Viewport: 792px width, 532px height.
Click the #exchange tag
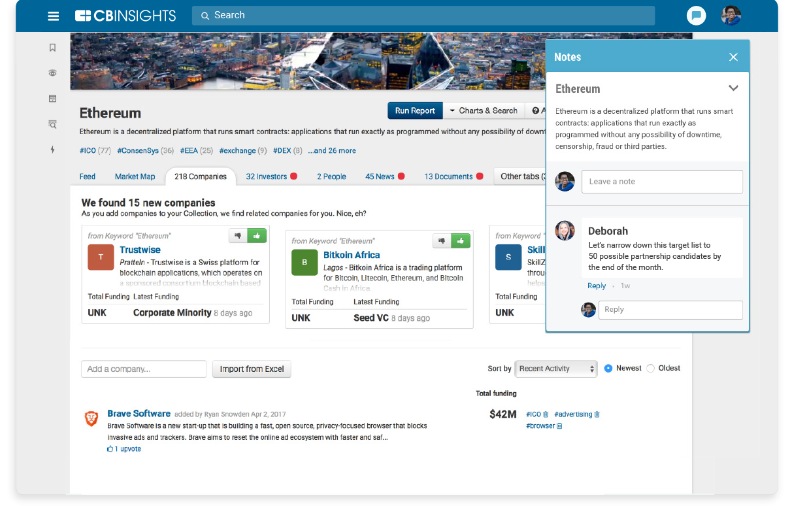pyautogui.click(x=243, y=150)
